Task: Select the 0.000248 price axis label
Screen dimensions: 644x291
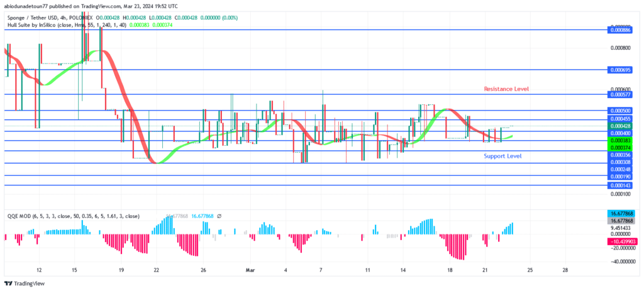Action: 621,169
